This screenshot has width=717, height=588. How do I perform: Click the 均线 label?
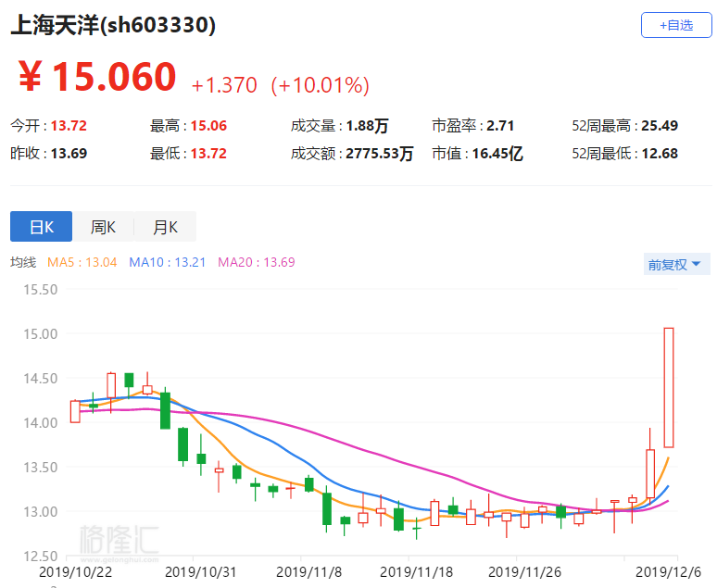pos(23,262)
